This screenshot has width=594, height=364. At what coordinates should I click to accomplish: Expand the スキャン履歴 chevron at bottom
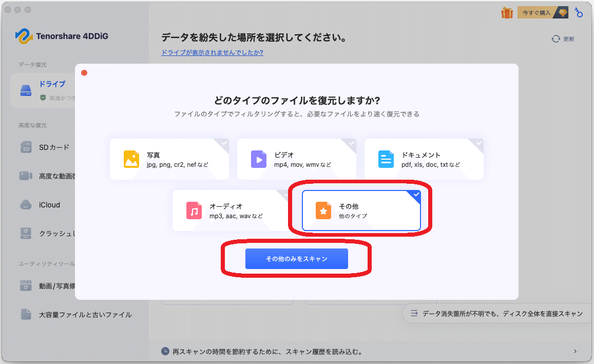click(574, 351)
